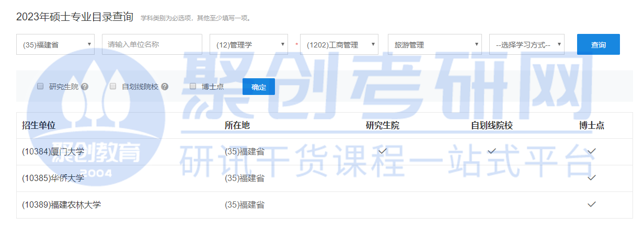Tick the 博士点 checkbox
Image resolution: width=644 pixels, height=229 pixels.
pyautogui.click(x=193, y=86)
